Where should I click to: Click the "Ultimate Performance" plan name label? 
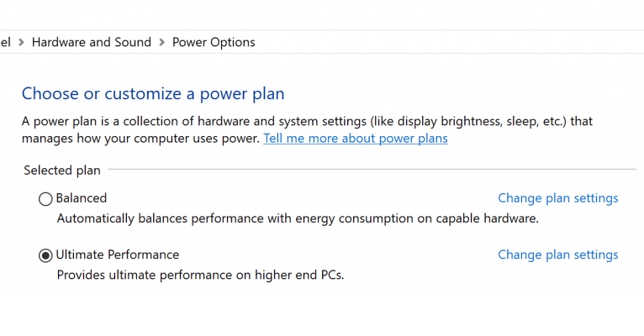(x=118, y=255)
